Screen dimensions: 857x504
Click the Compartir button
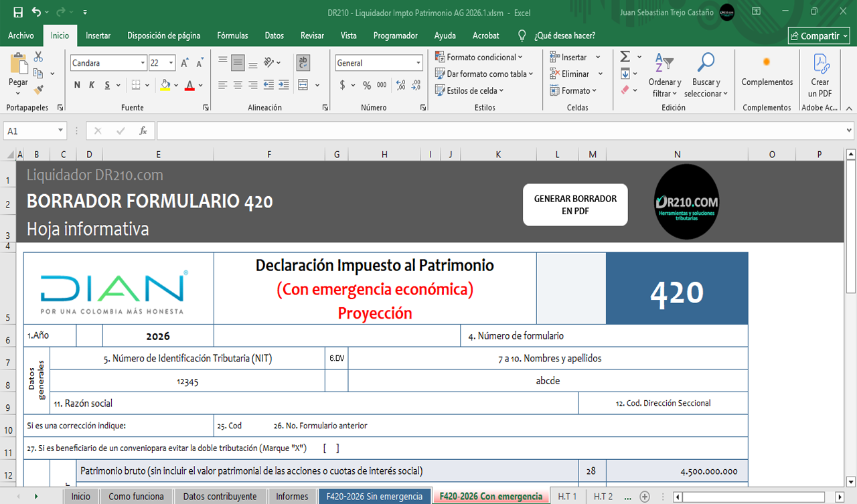(x=819, y=36)
